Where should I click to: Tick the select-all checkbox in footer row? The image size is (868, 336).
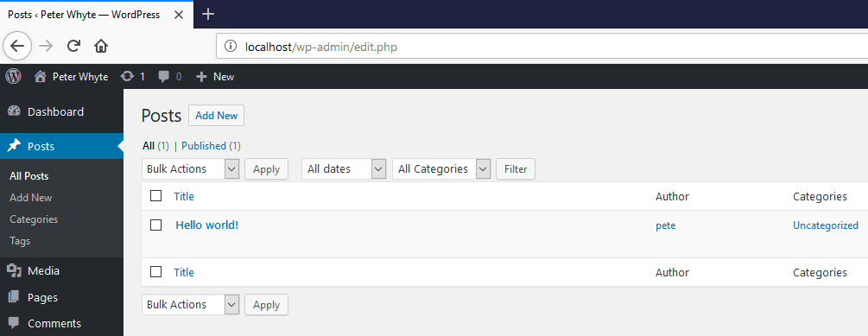click(x=156, y=271)
